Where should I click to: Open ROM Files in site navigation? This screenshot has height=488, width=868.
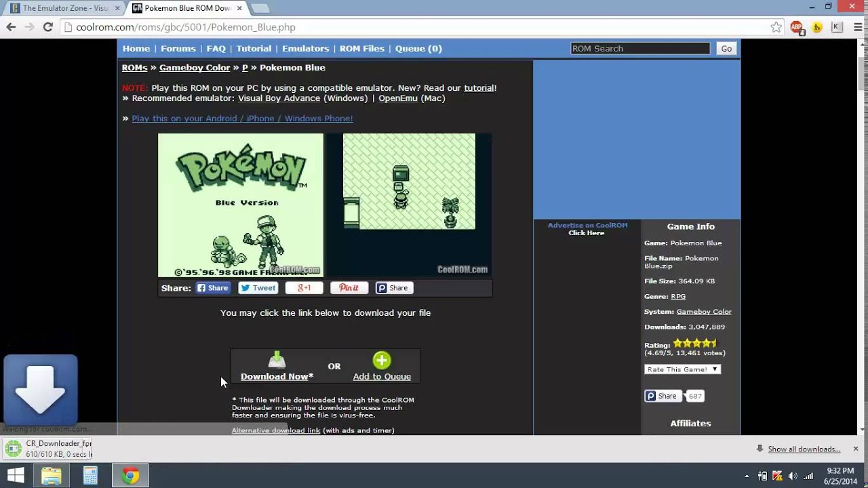pyautogui.click(x=362, y=49)
